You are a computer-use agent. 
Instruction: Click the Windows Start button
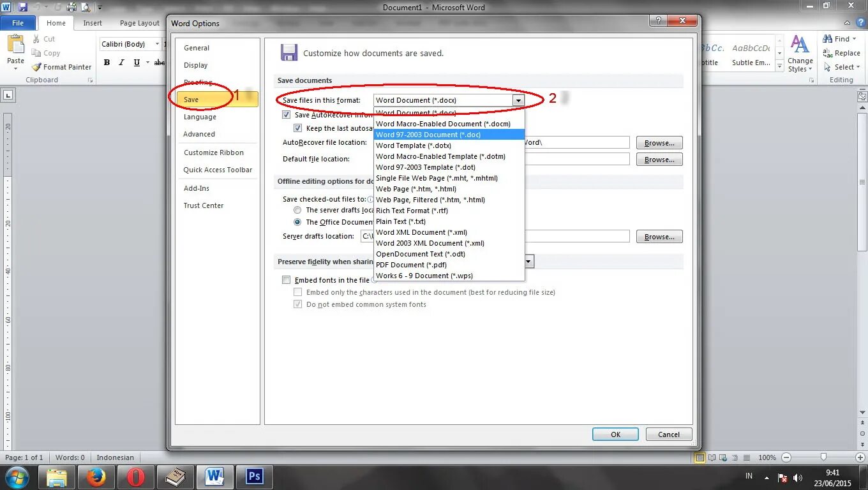pyautogui.click(x=18, y=477)
